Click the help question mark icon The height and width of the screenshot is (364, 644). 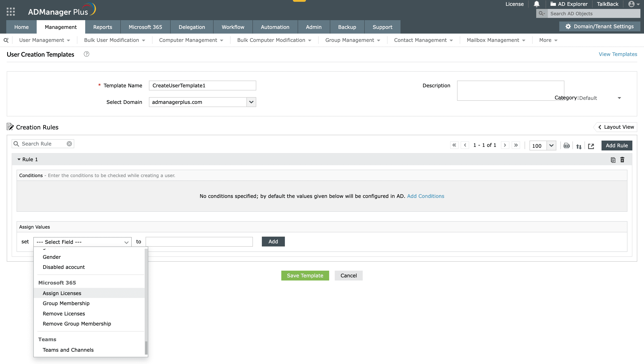[x=87, y=54]
